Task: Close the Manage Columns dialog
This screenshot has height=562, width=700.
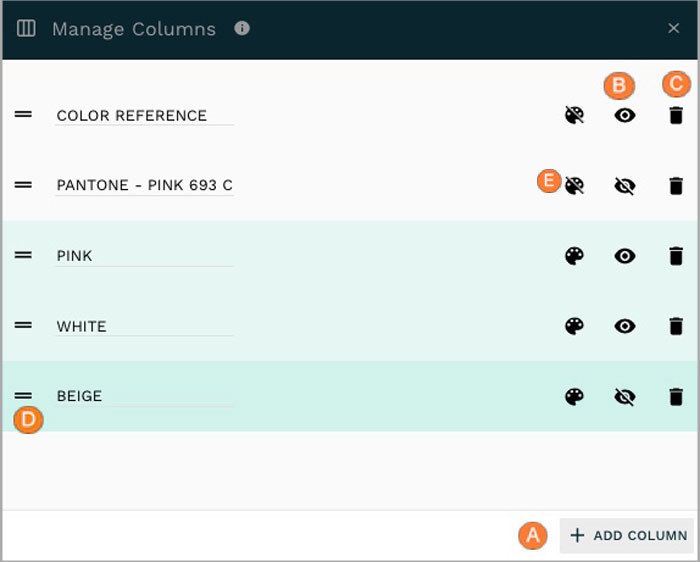Action: click(674, 29)
